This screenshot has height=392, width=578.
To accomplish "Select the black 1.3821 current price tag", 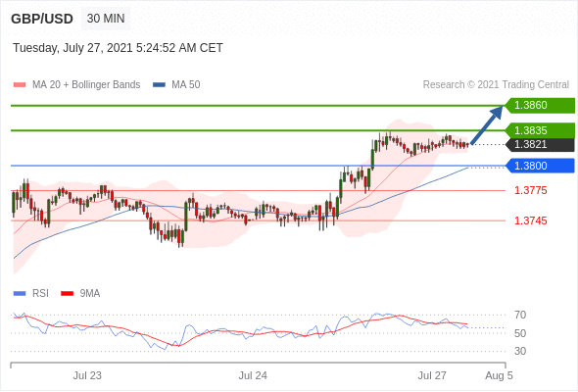I will (x=540, y=145).
